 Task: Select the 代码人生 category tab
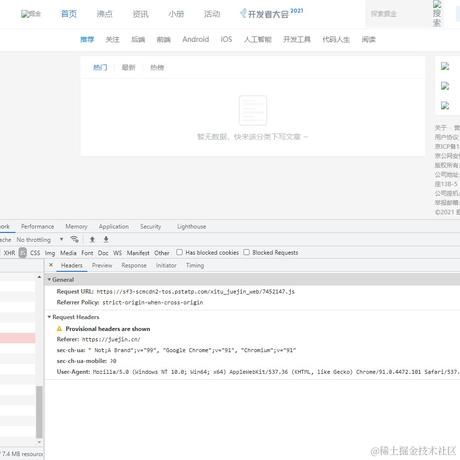(x=336, y=40)
